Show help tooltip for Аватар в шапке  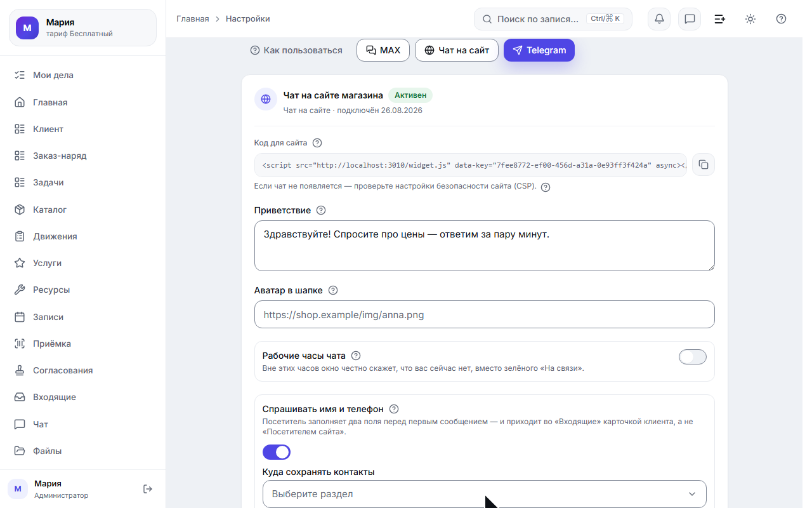coord(333,290)
